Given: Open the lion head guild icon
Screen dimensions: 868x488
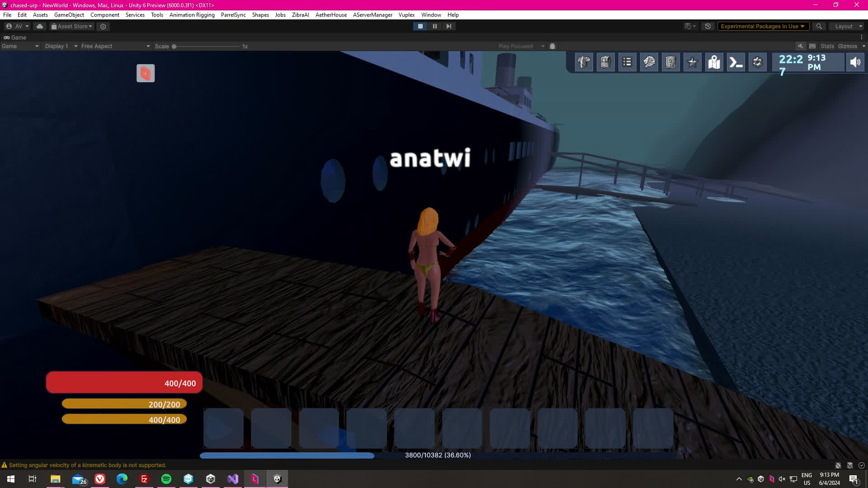Looking at the screenshot, I should point(649,62).
